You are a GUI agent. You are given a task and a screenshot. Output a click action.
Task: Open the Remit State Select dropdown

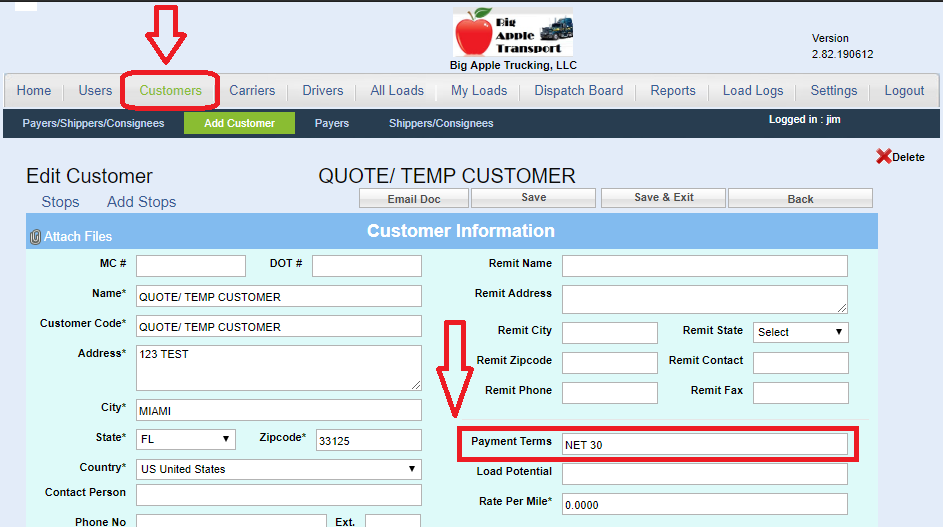[800, 332]
